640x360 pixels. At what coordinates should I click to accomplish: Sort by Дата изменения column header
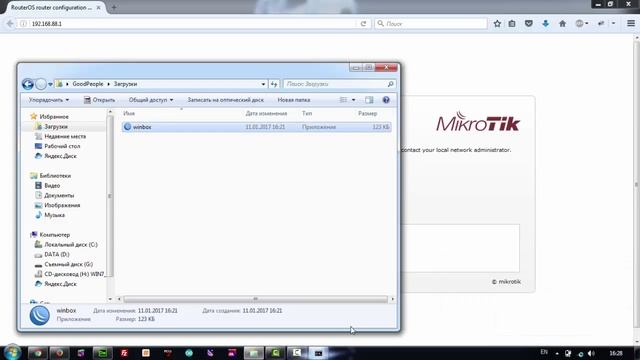click(x=266, y=113)
